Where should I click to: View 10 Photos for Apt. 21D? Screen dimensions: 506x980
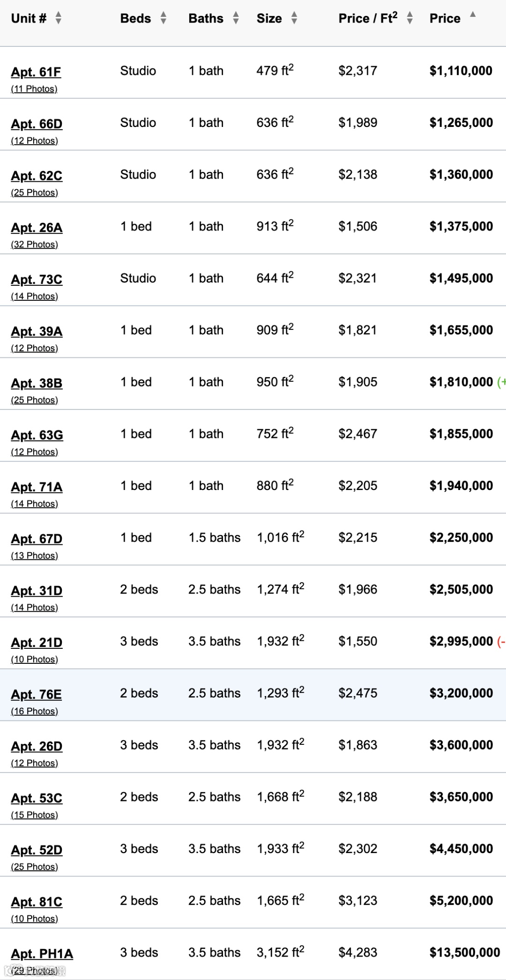[35, 660]
